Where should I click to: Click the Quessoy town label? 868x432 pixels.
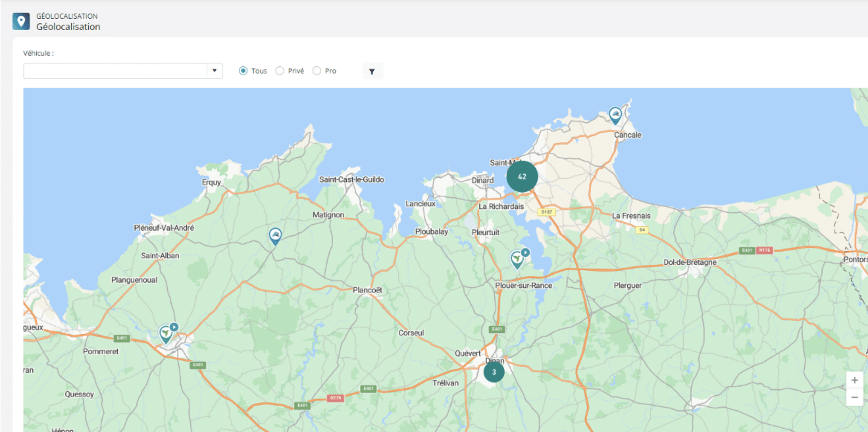(x=79, y=394)
